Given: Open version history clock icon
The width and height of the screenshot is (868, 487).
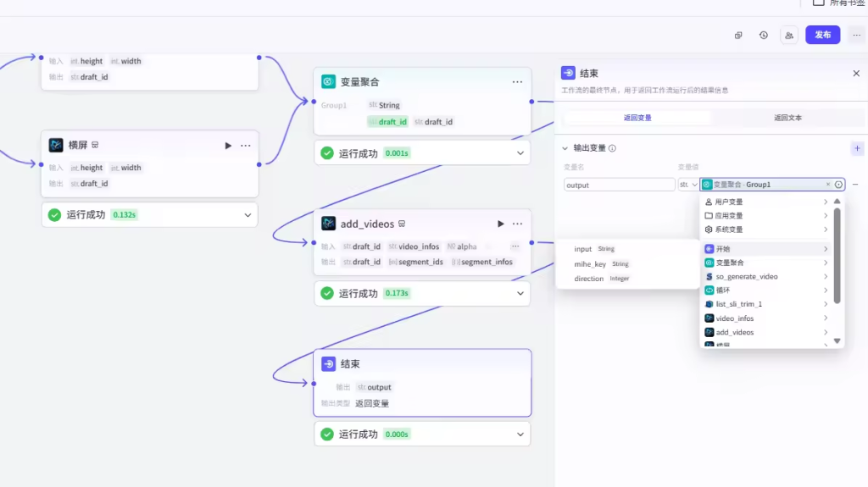Looking at the screenshot, I should tap(764, 36).
